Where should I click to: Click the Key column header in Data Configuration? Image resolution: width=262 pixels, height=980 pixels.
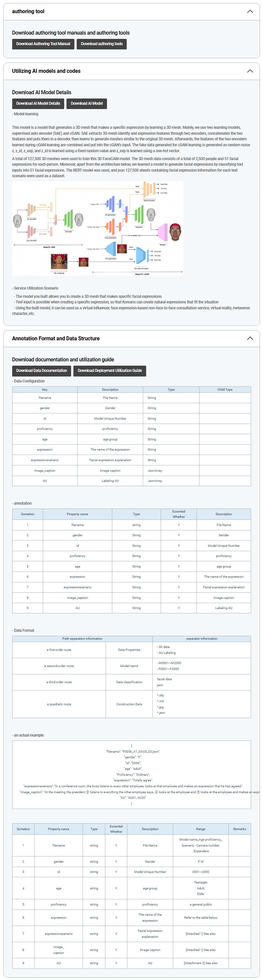[45, 390]
